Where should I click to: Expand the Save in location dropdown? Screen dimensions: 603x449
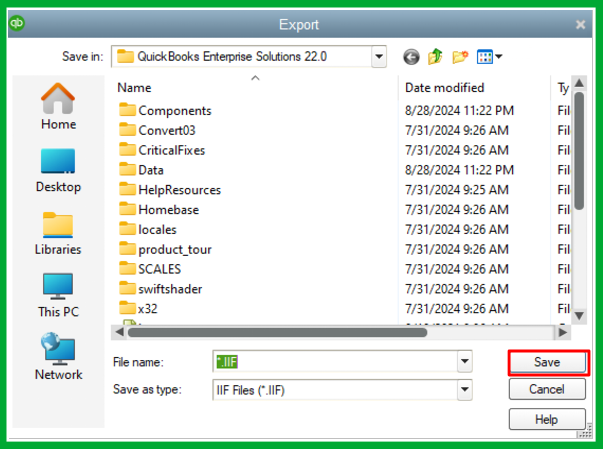[379, 57]
